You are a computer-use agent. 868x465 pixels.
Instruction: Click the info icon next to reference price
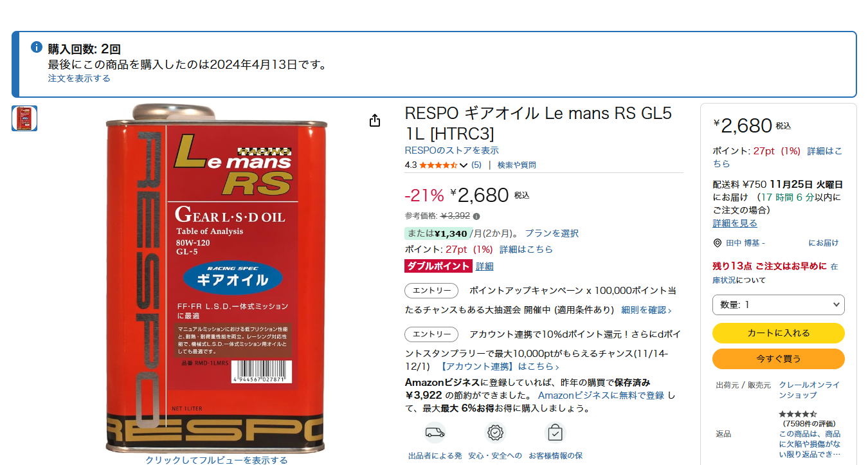click(x=476, y=216)
